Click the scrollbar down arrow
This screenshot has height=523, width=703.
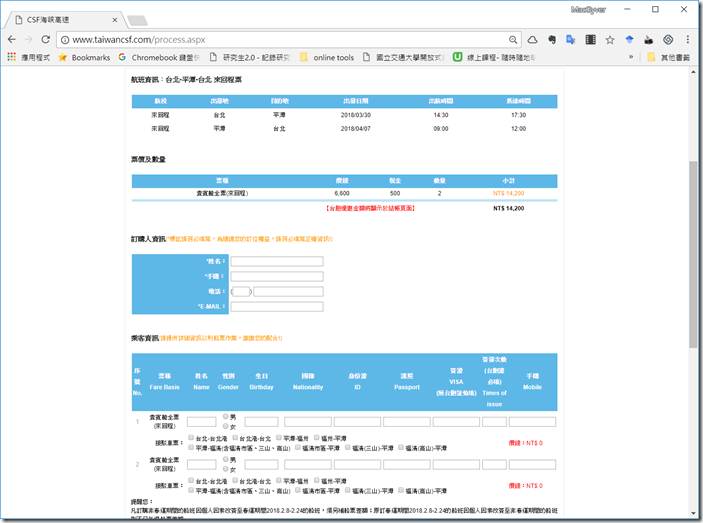[x=693, y=514]
